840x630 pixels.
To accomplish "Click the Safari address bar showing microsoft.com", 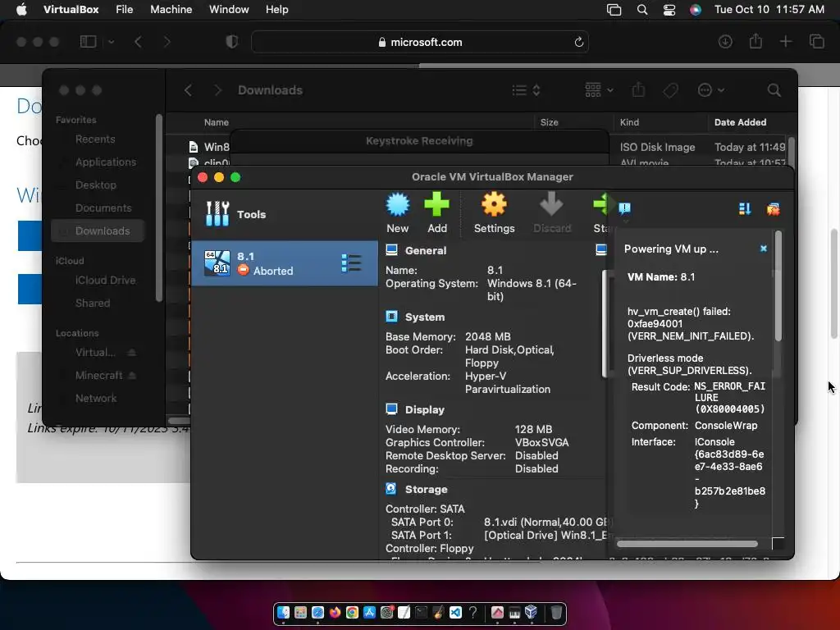I will click(420, 42).
